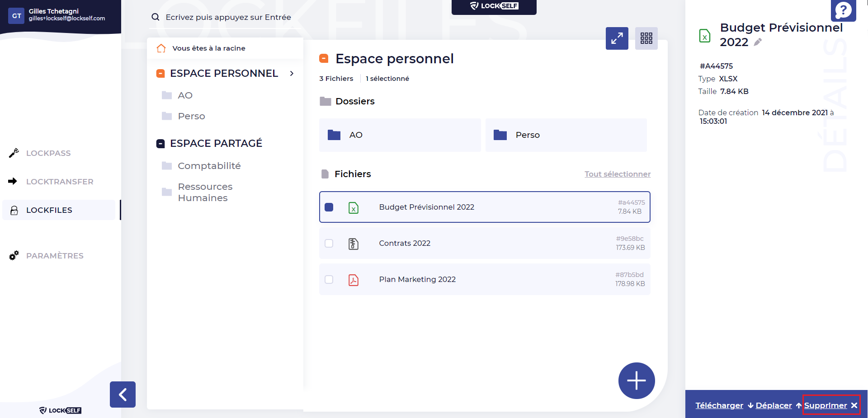Click the zip archive icon of Contrats 2022
Image resolution: width=868 pixels, height=418 pixels.
[354, 244]
